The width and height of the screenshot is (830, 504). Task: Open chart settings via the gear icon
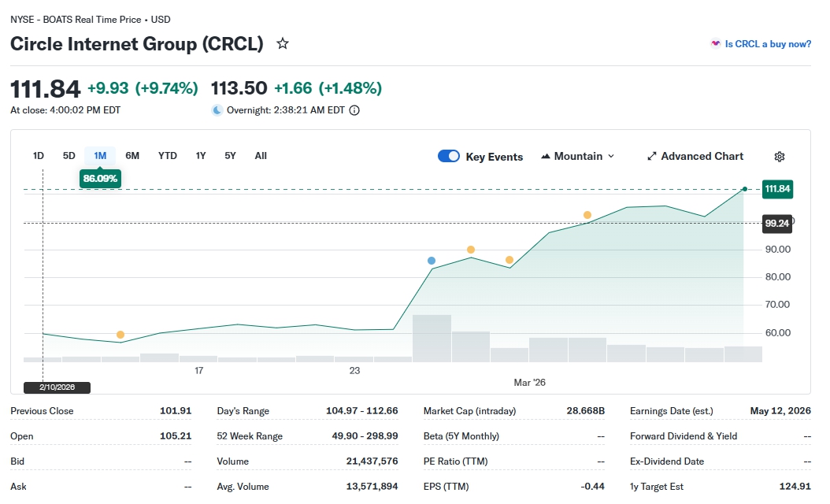click(779, 156)
